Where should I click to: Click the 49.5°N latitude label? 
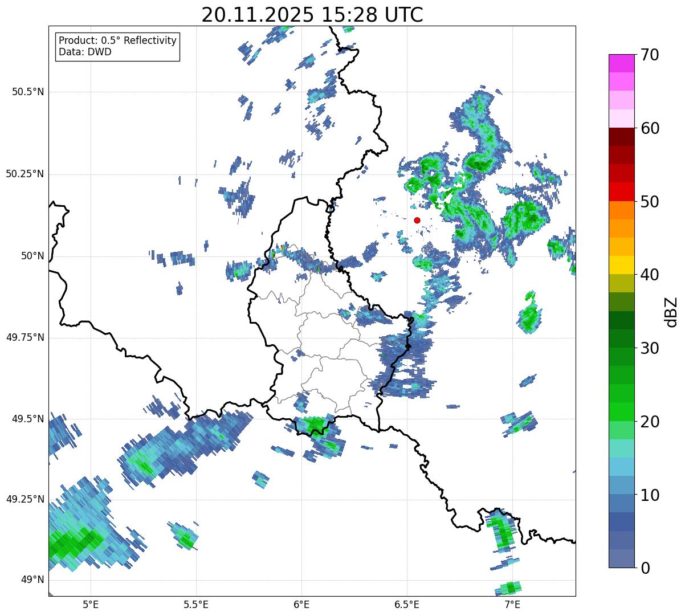tap(28, 419)
